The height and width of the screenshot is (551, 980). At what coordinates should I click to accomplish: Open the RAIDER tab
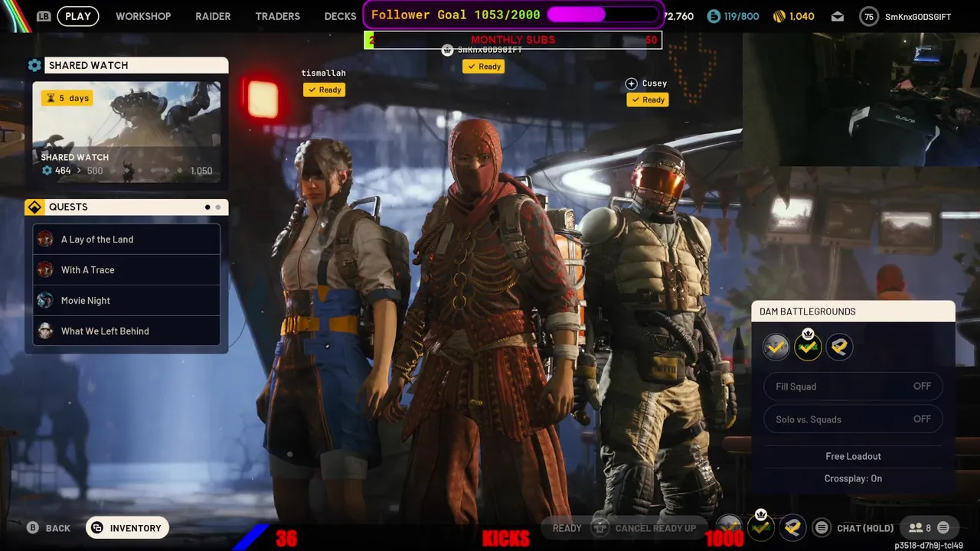[x=213, y=16]
